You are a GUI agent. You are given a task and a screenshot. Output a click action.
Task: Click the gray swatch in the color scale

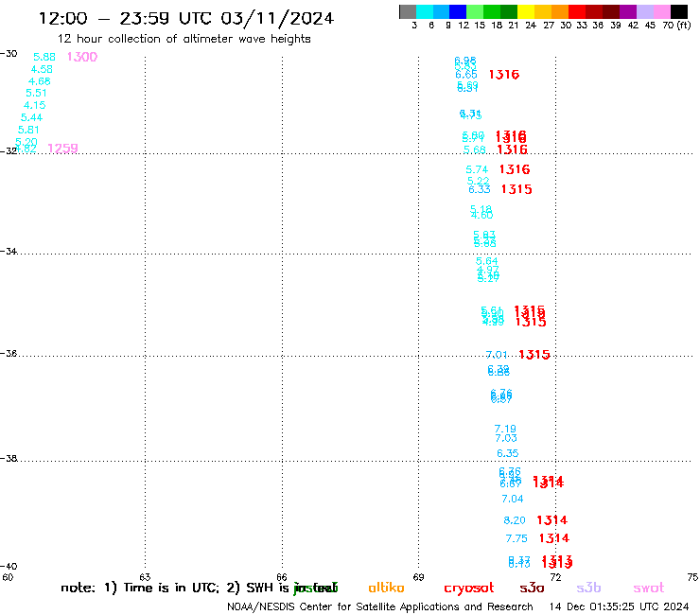(408, 11)
